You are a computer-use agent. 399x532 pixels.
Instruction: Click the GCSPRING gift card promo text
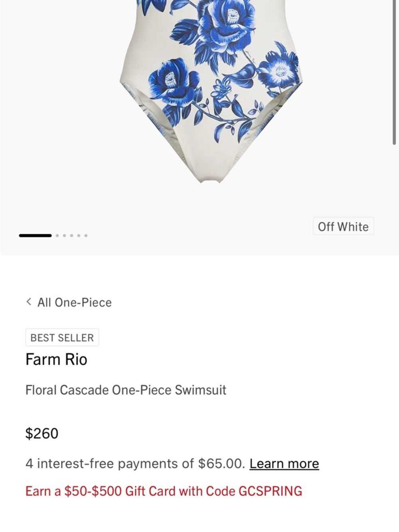[x=164, y=491]
